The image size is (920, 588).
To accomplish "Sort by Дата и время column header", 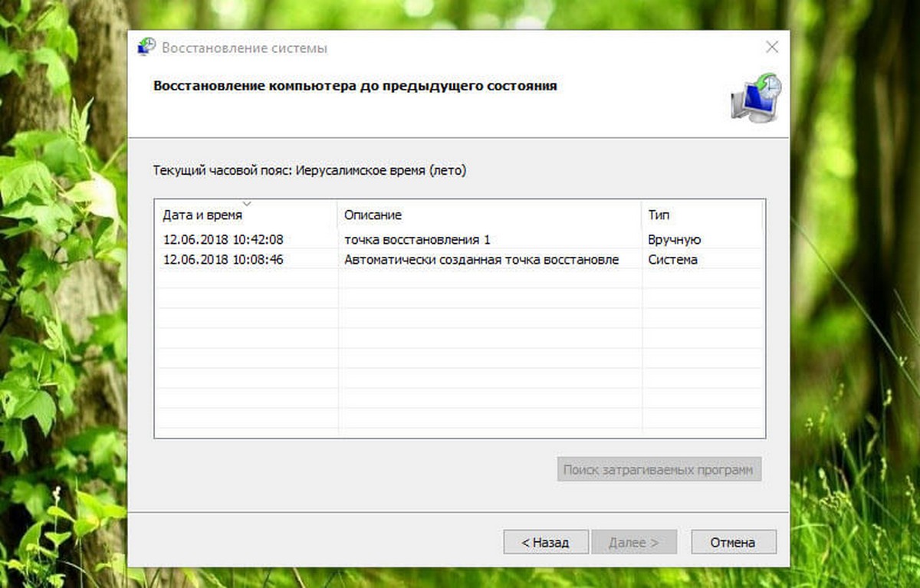I will [x=245, y=215].
